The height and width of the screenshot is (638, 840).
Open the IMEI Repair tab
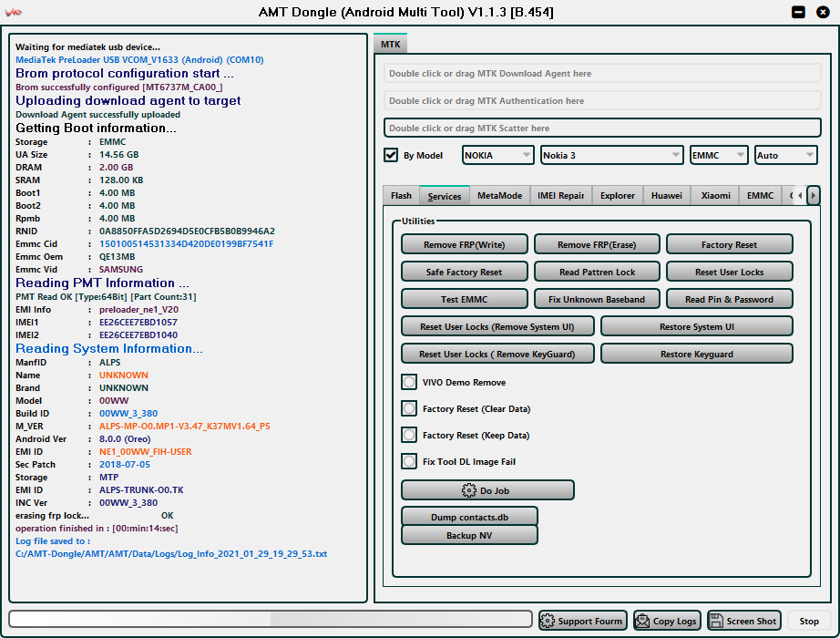(561, 196)
